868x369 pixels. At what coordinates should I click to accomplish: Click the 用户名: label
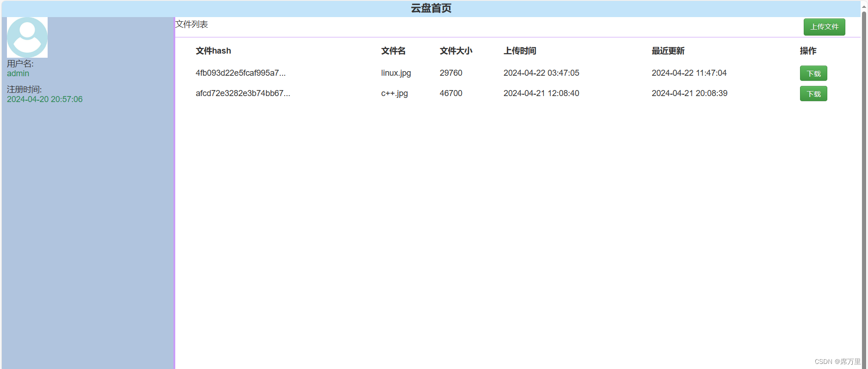(x=20, y=64)
